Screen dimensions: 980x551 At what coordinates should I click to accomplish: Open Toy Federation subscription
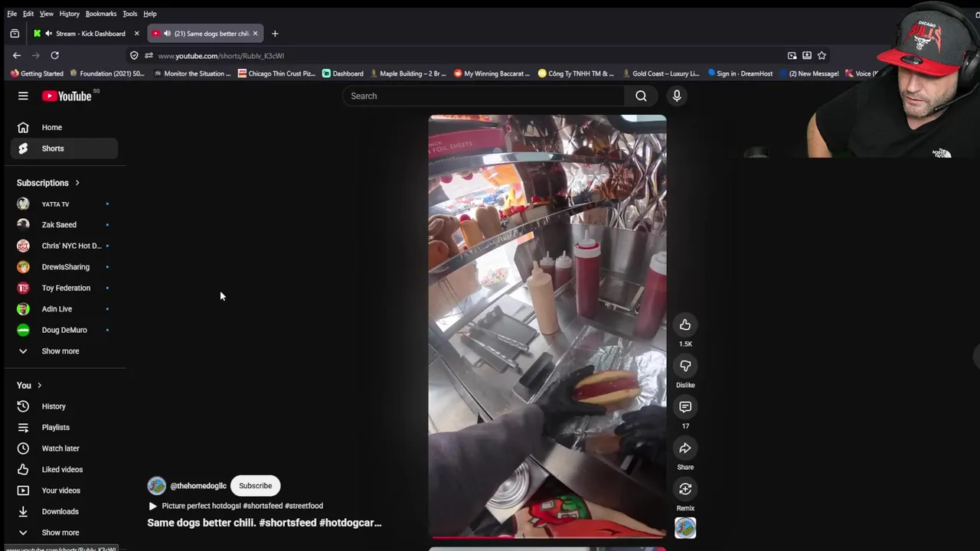pyautogui.click(x=64, y=288)
